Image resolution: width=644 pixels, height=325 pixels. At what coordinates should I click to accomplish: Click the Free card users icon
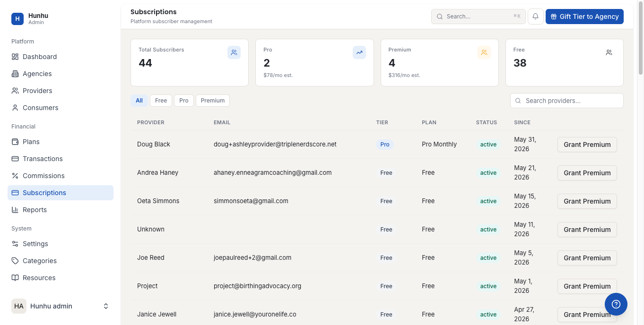(609, 52)
